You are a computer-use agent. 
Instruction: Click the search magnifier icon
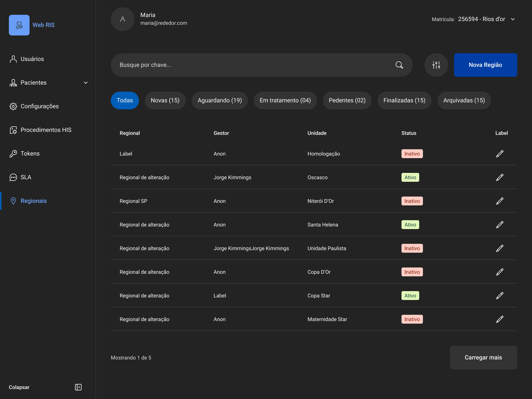pyautogui.click(x=399, y=65)
